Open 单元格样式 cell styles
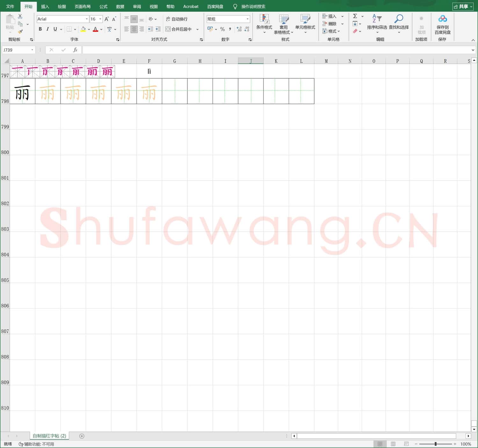Screen dimensions: 478x448 click(x=305, y=24)
